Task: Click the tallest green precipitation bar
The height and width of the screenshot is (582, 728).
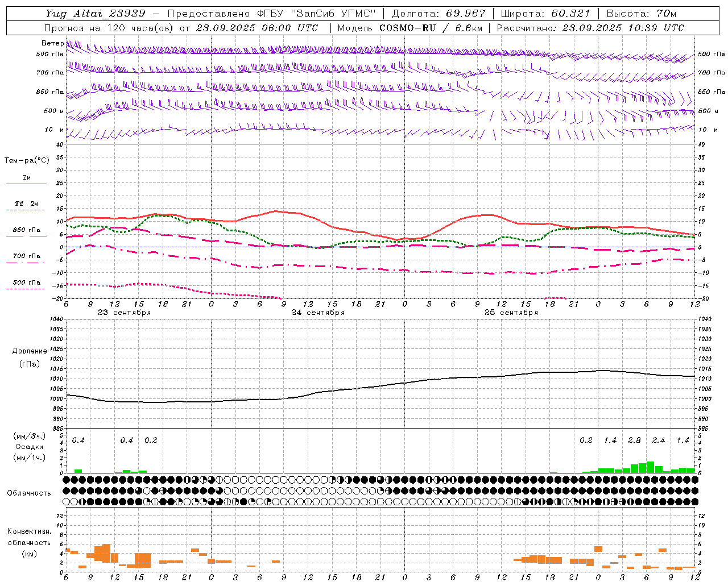Action: [651, 467]
